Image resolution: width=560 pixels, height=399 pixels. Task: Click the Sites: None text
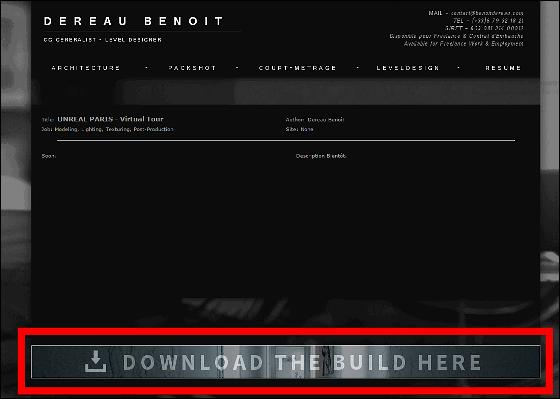[x=299, y=129]
